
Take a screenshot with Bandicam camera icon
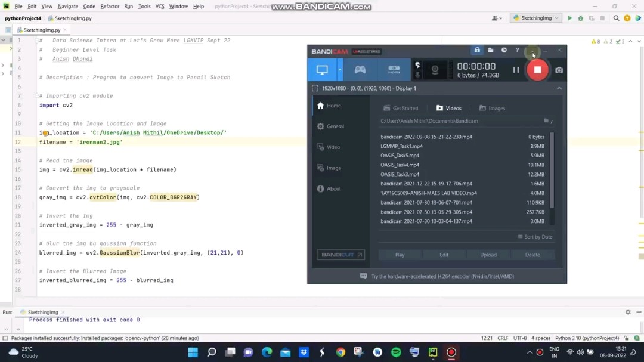pos(559,70)
